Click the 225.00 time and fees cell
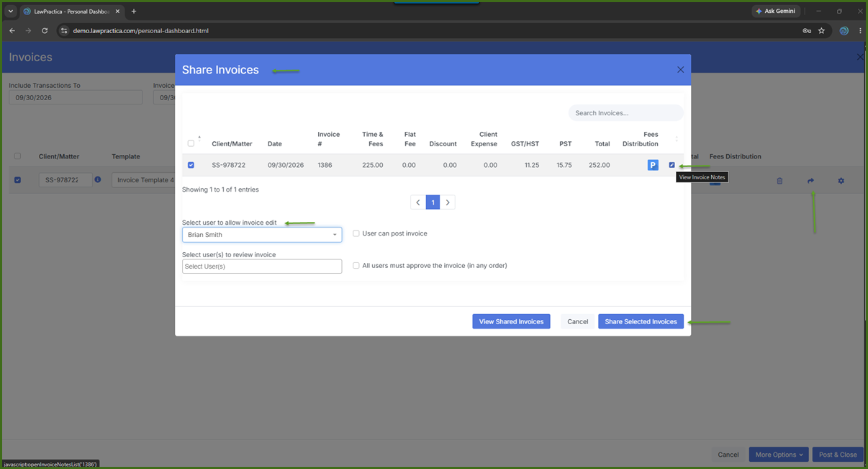Image resolution: width=868 pixels, height=469 pixels. (372, 165)
